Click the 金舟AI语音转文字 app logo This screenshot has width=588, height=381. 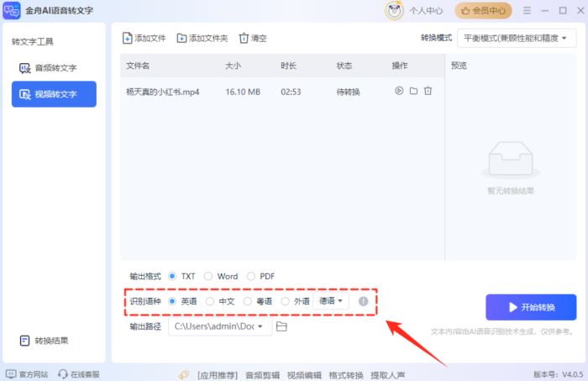point(11,10)
